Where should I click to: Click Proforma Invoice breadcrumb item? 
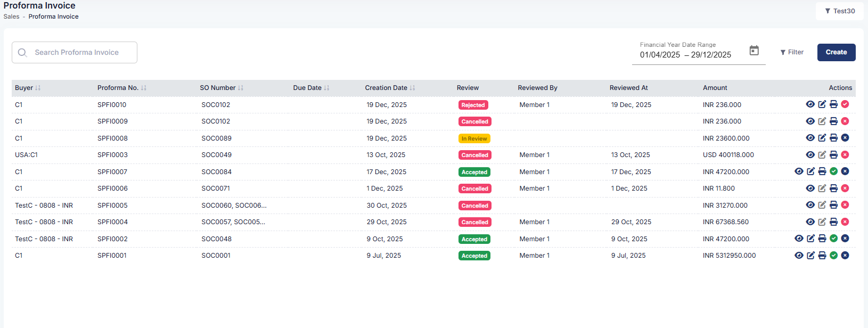pyautogui.click(x=53, y=17)
